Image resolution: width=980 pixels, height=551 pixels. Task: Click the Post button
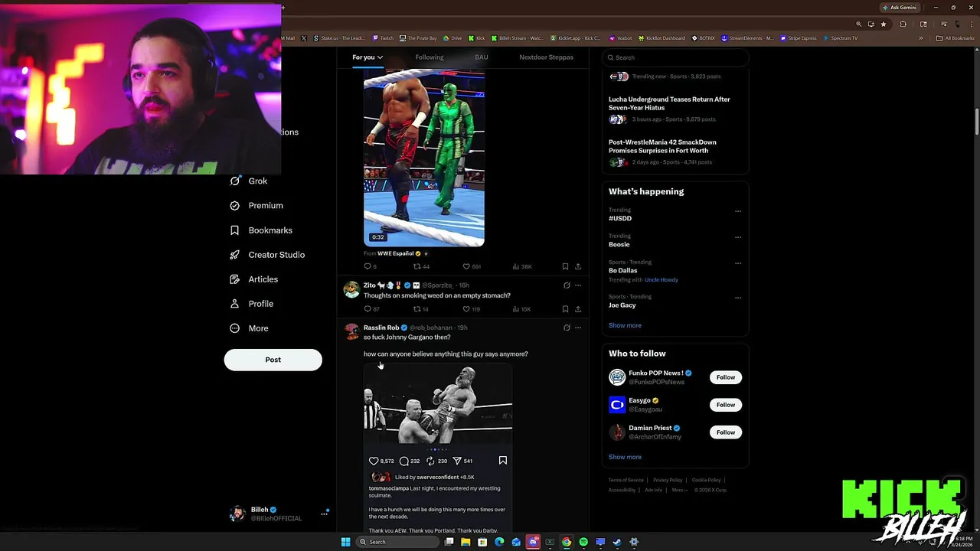click(x=273, y=360)
